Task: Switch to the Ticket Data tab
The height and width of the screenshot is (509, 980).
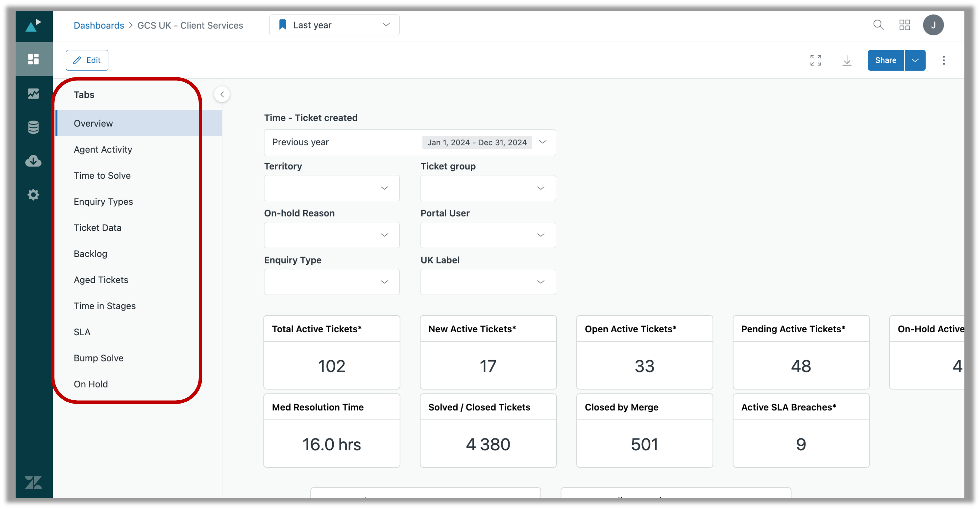Action: [x=139, y=227]
